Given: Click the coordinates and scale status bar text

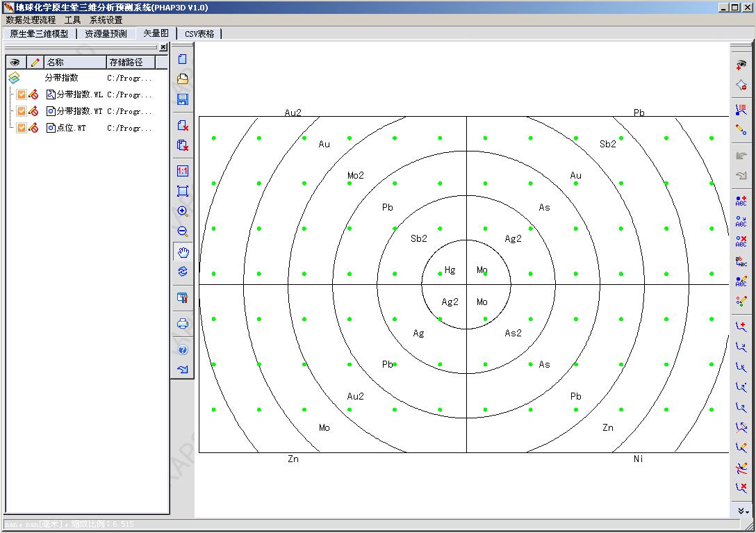Looking at the screenshot, I should pyautogui.click(x=69, y=524).
